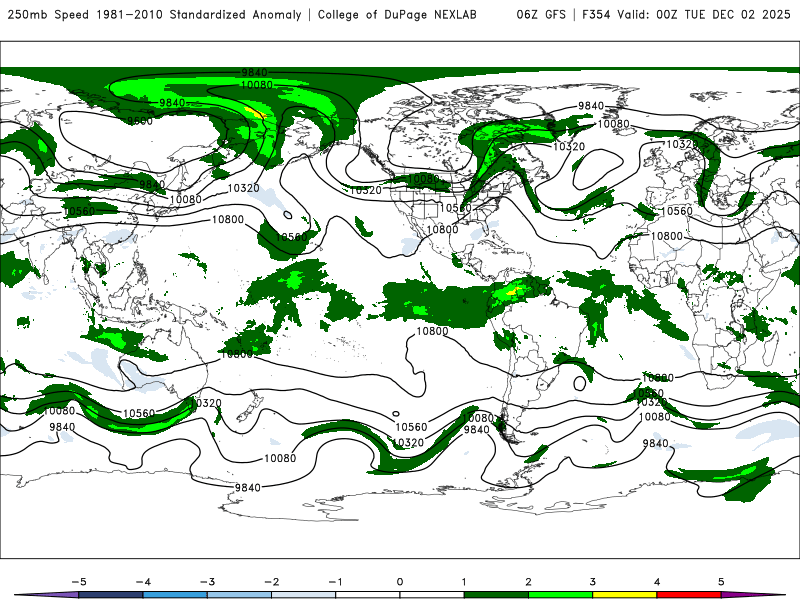
Task: Click the purple right arrow end of colorbar
Action: click(753, 595)
